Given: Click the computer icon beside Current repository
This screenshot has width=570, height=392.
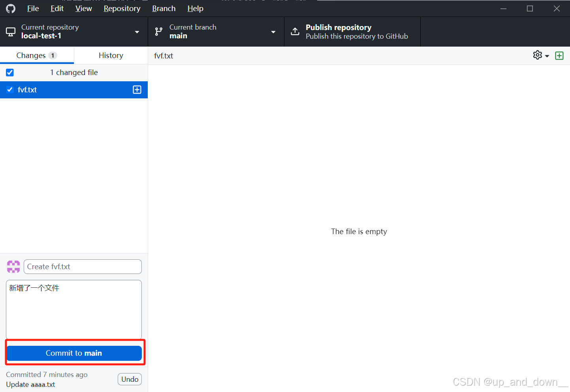Looking at the screenshot, I should (11, 32).
